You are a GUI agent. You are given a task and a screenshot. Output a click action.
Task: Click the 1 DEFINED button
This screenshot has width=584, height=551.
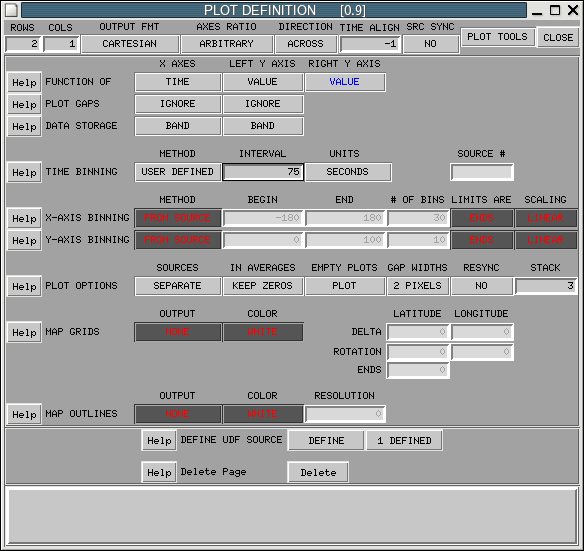pyautogui.click(x=404, y=441)
